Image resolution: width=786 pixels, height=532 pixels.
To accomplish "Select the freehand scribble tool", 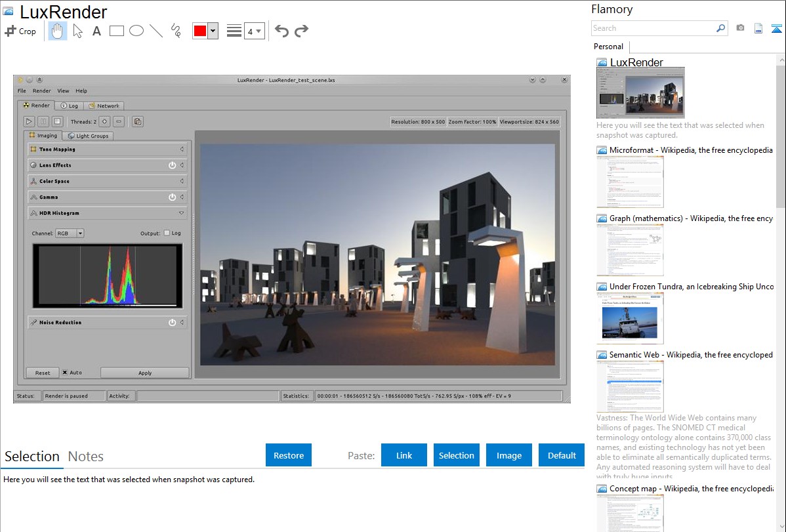I will [x=176, y=31].
